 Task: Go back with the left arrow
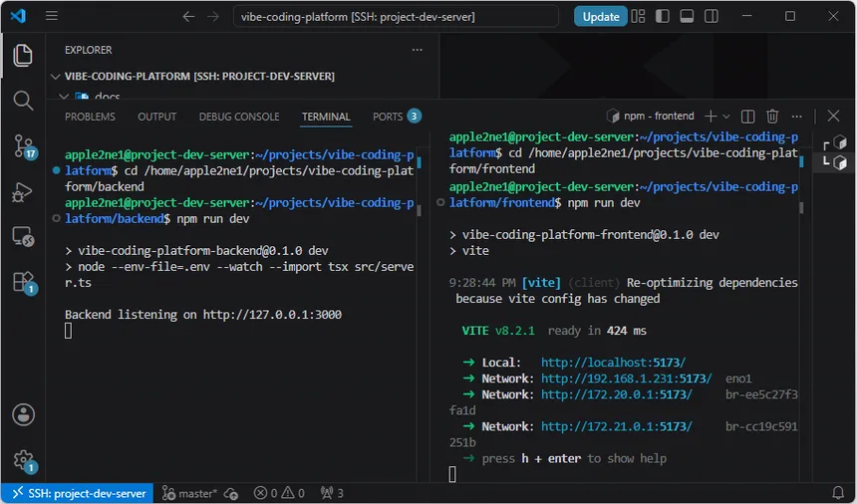pyautogui.click(x=188, y=16)
